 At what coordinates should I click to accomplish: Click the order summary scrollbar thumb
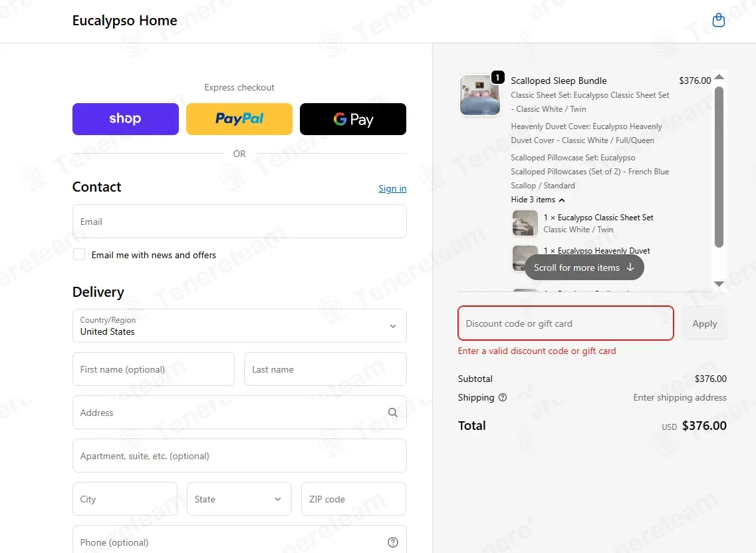pyautogui.click(x=719, y=167)
